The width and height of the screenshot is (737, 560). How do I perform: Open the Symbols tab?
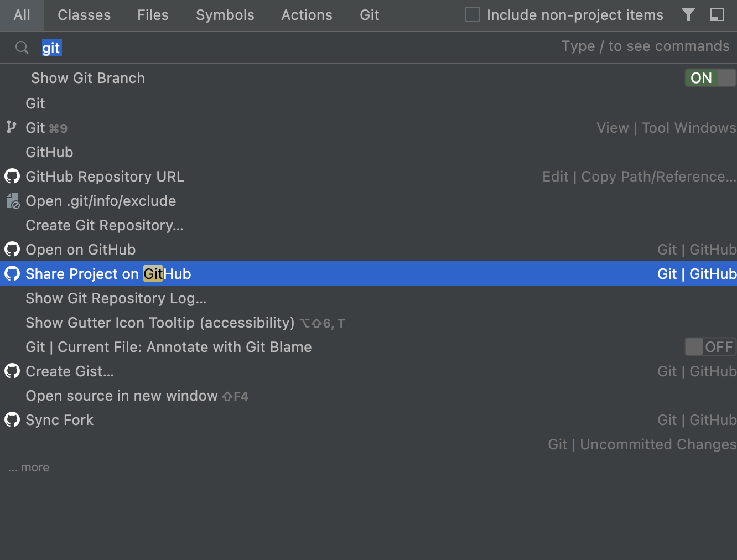[x=225, y=15]
